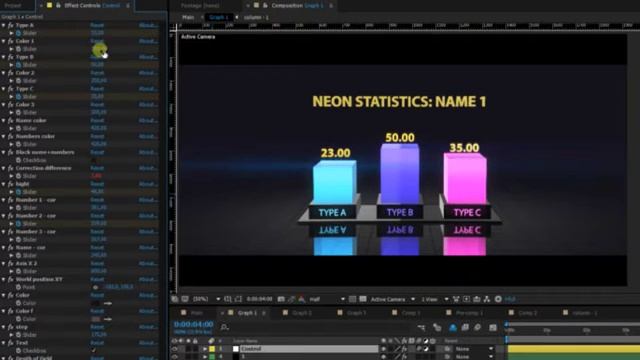Click the reset exposure icon in the viewer footer
Screen dimensions: 640x360
pyautogui.click(x=498, y=299)
